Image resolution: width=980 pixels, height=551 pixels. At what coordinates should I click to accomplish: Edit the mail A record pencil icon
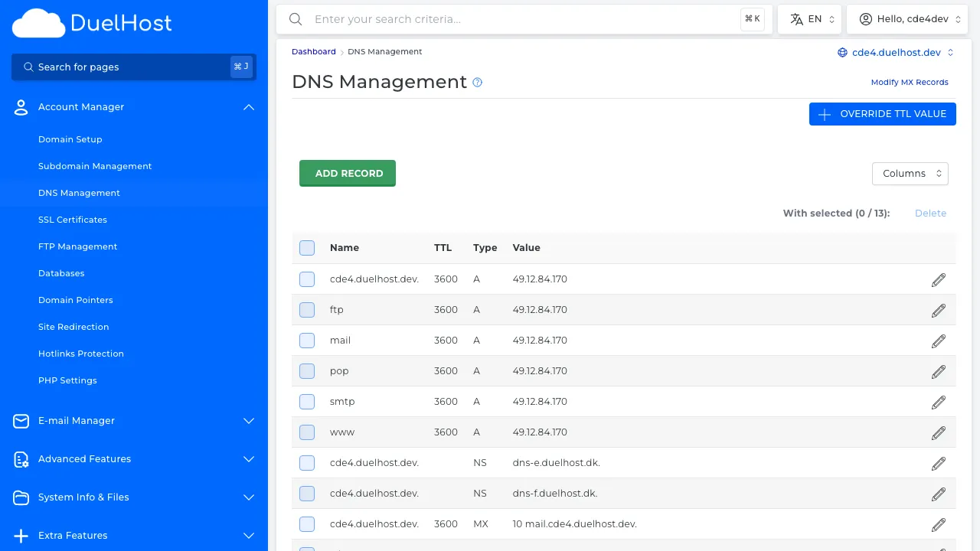tap(938, 341)
